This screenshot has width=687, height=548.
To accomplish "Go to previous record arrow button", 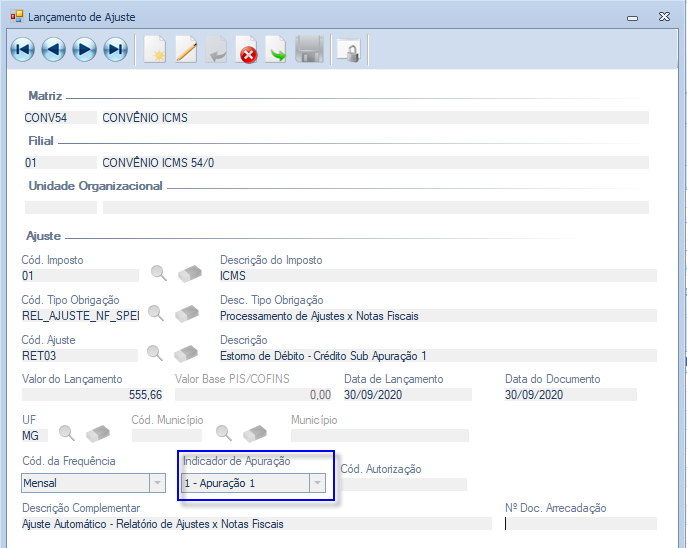I will point(53,49).
